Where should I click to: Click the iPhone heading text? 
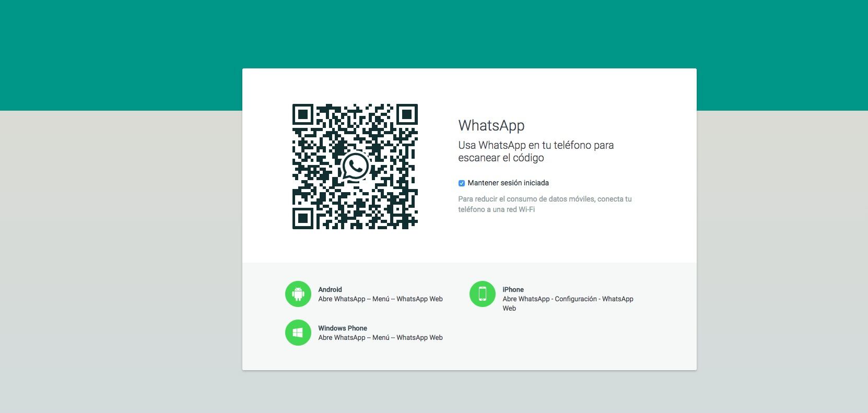(513, 290)
